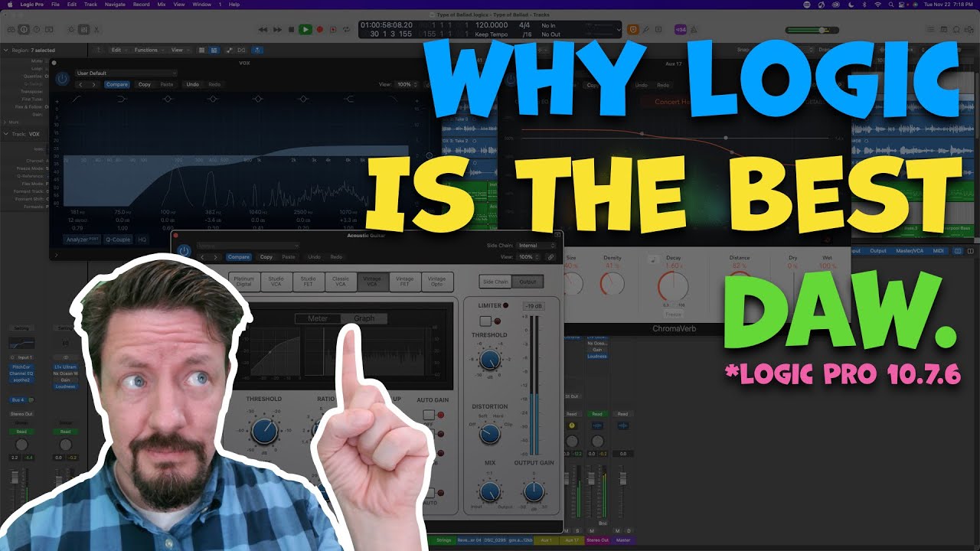
Task: Toggle the EQ Analyzer button
Action: [x=81, y=239]
